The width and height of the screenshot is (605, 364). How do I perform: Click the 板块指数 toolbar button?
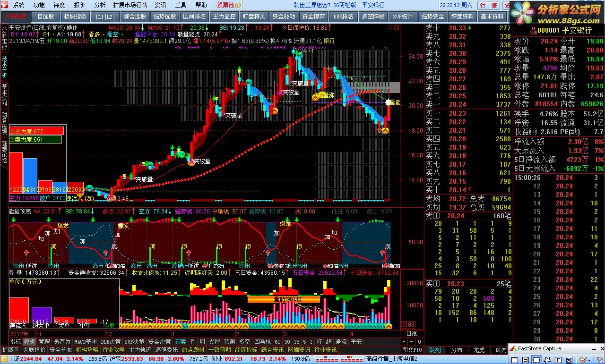click(x=75, y=16)
